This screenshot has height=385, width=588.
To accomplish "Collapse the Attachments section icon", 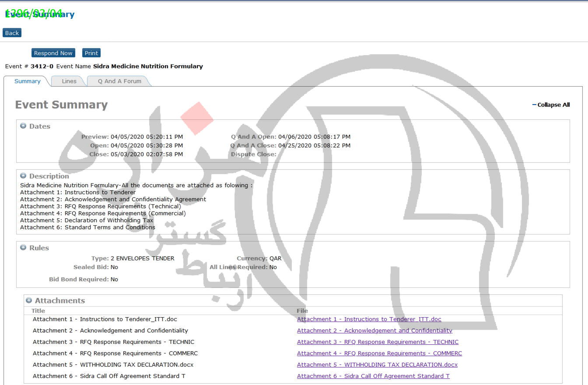I will [29, 301].
